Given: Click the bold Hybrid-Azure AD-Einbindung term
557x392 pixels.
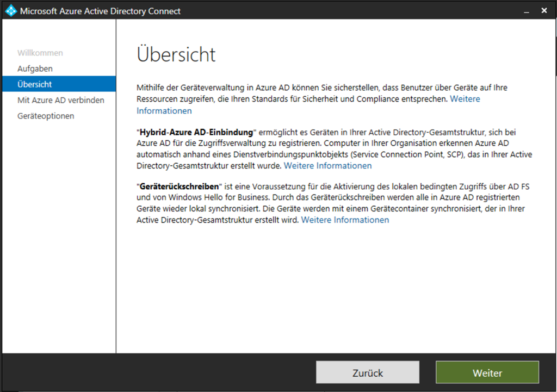Looking at the screenshot, I should (196, 132).
